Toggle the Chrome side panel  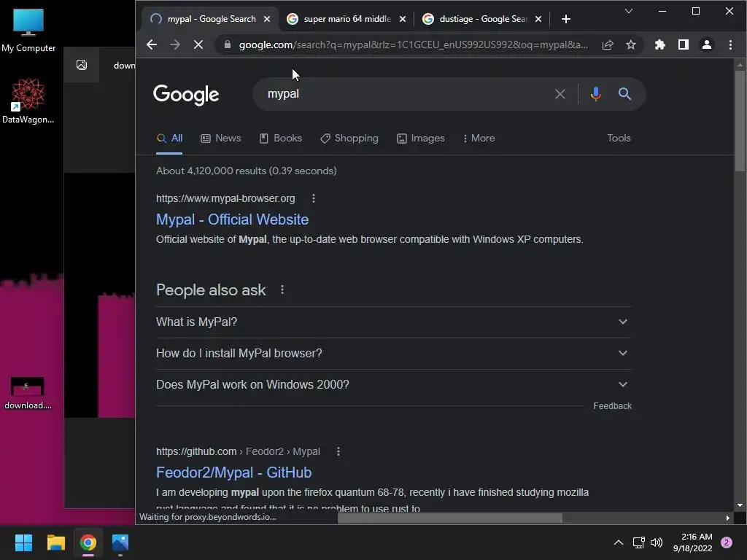click(683, 44)
